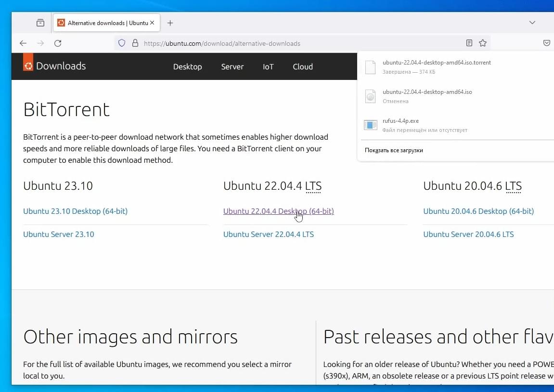Download Ubuntu 22.04.4 Desktop (64-bit) torrent

click(x=278, y=211)
